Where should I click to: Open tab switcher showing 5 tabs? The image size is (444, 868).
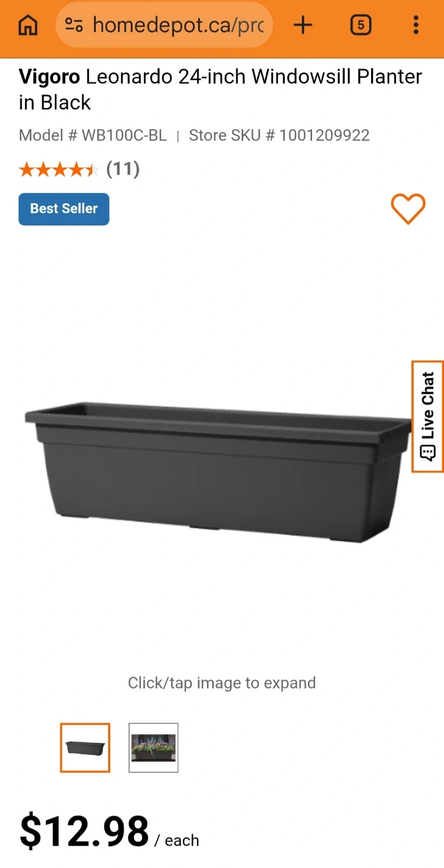[x=360, y=25]
